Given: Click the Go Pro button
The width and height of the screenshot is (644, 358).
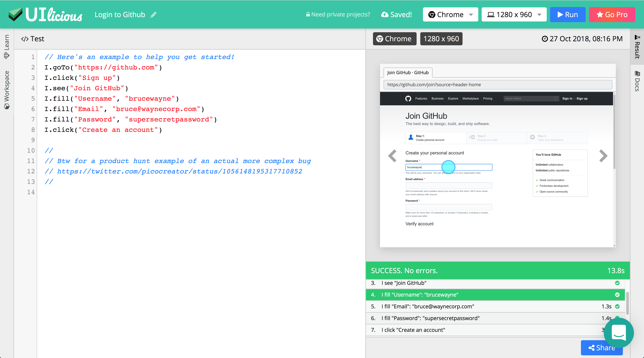Looking at the screenshot, I should (x=612, y=14).
